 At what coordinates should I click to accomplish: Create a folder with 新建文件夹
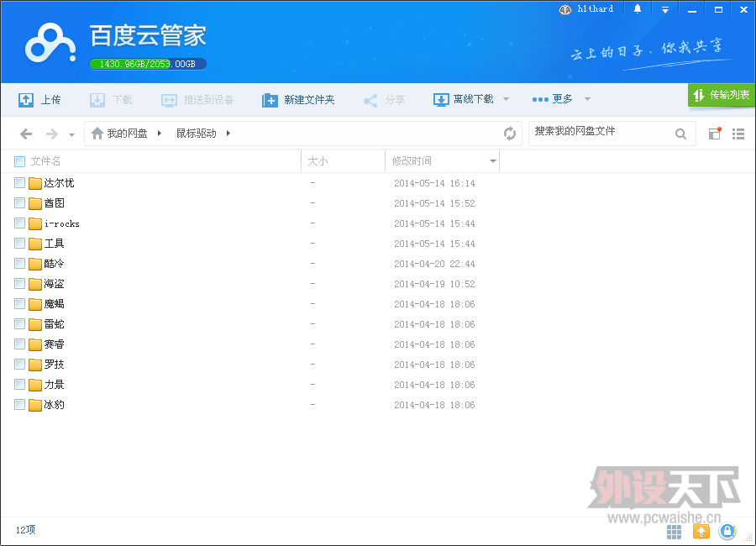298,100
